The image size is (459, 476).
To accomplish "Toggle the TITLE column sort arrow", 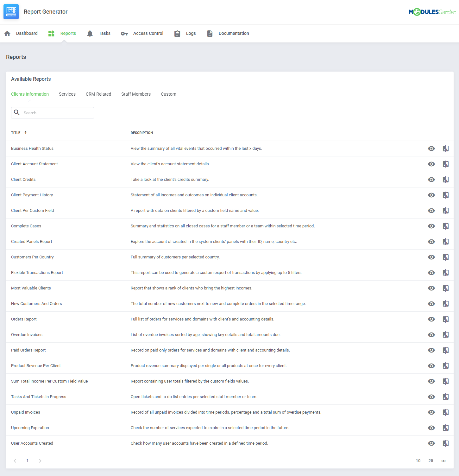I will (25, 132).
